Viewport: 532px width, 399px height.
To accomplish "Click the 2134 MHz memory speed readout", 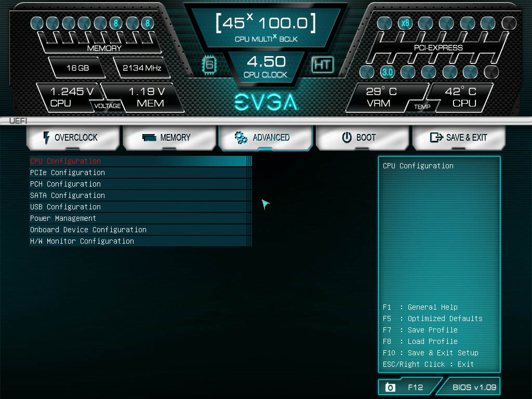I will [x=142, y=68].
